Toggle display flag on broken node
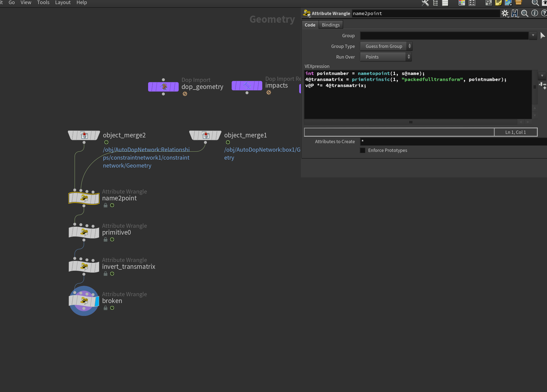This screenshot has height=392, width=547. 97,301
